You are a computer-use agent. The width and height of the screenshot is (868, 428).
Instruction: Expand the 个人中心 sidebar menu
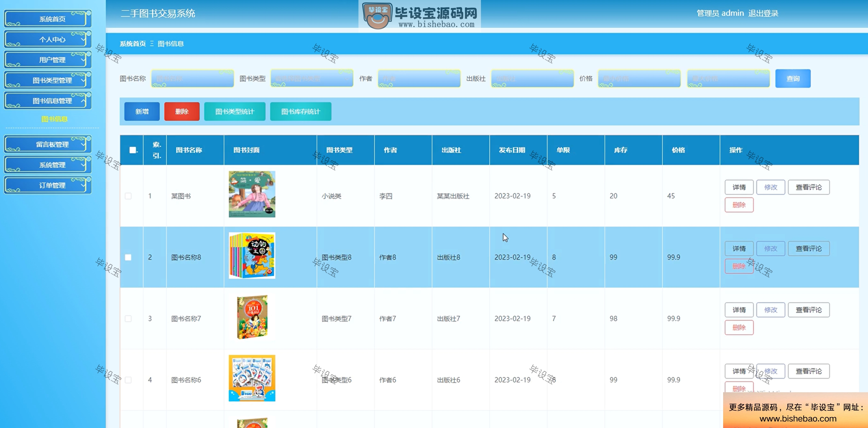[x=48, y=39]
